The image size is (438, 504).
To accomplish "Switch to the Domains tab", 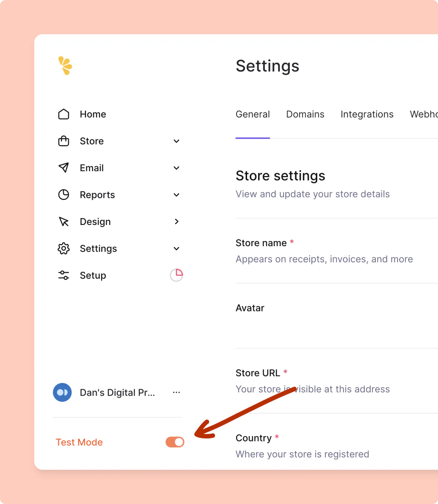I will 305,114.
